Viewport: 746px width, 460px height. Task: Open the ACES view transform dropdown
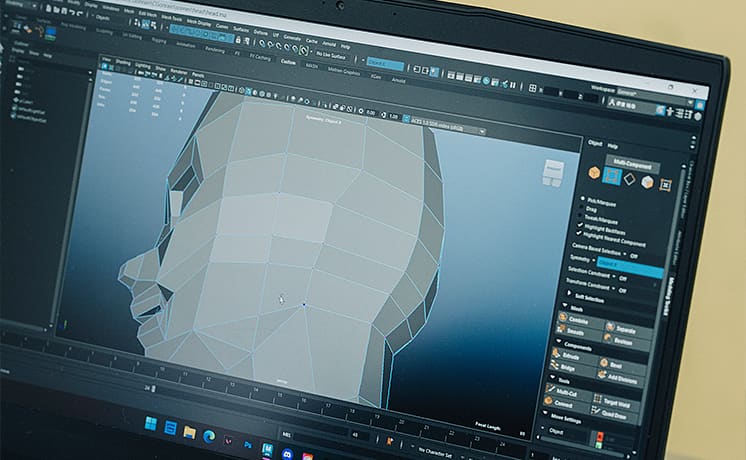pyautogui.click(x=447, y=127)
